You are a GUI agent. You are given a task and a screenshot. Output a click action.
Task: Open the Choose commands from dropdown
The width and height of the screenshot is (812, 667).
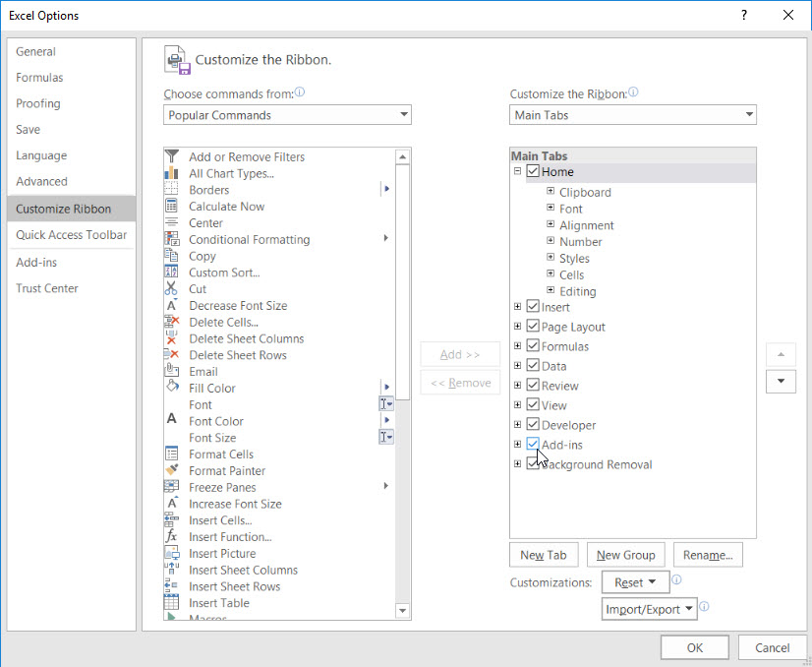point(287,114)
